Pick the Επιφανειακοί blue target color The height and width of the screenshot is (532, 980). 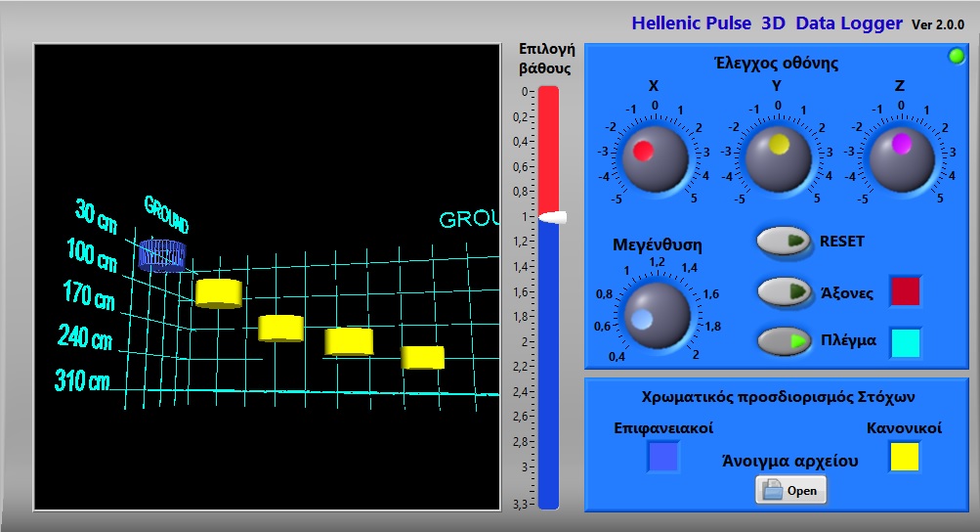[663, 457]
